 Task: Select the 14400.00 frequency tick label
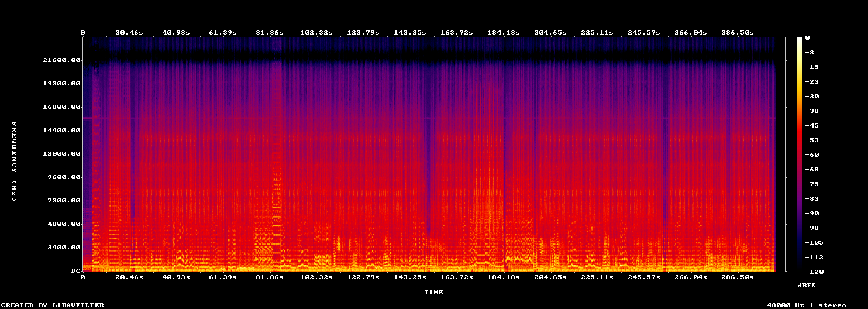coord(61,131)
